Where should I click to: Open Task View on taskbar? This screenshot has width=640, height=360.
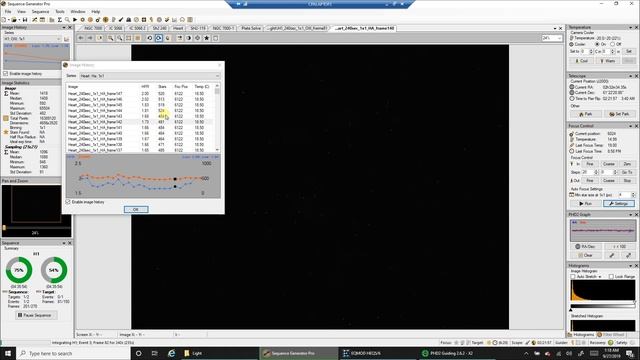coord(155,353)
